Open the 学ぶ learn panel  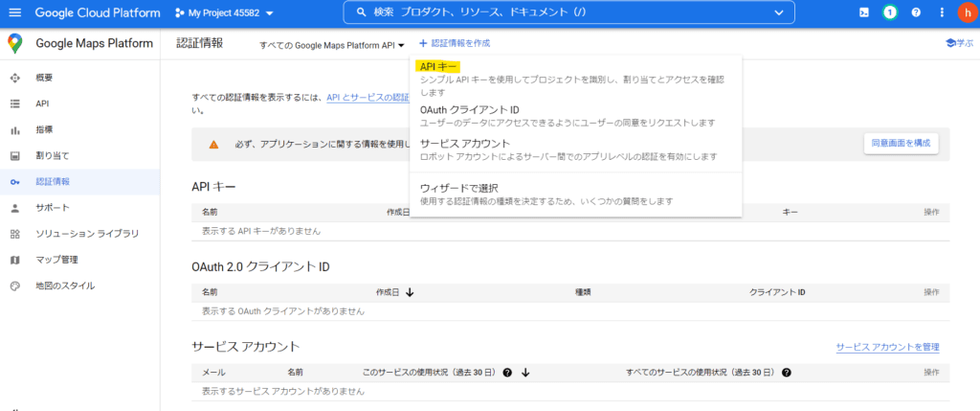point(959,43)
